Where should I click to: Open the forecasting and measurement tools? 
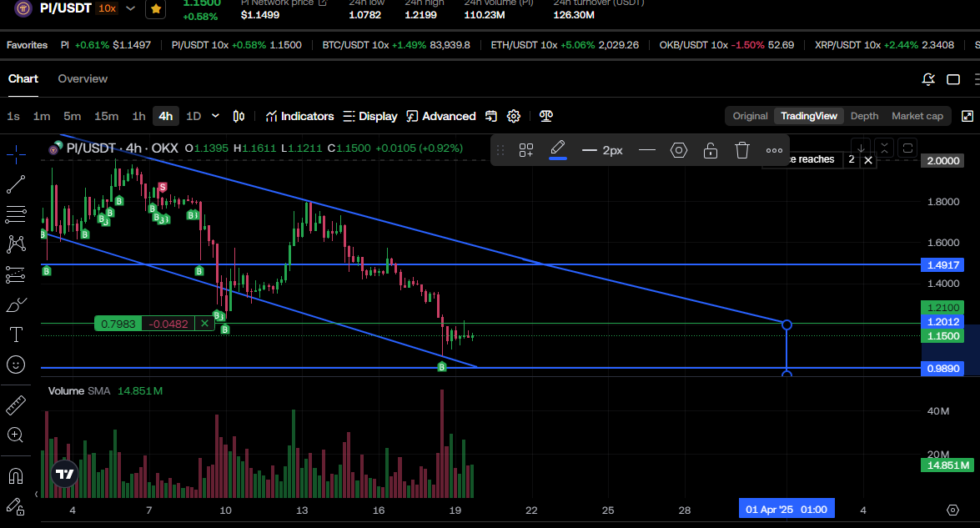(16, 274)
